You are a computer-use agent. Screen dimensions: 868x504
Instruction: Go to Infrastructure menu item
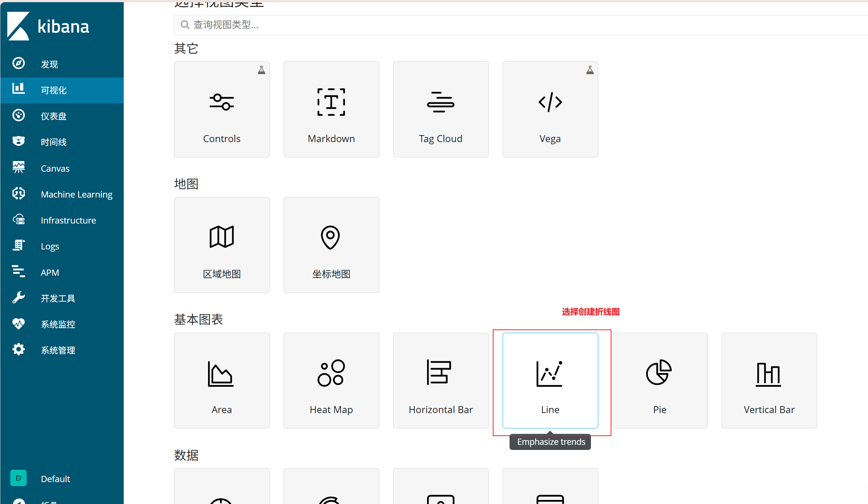click(x=68, y=220)
